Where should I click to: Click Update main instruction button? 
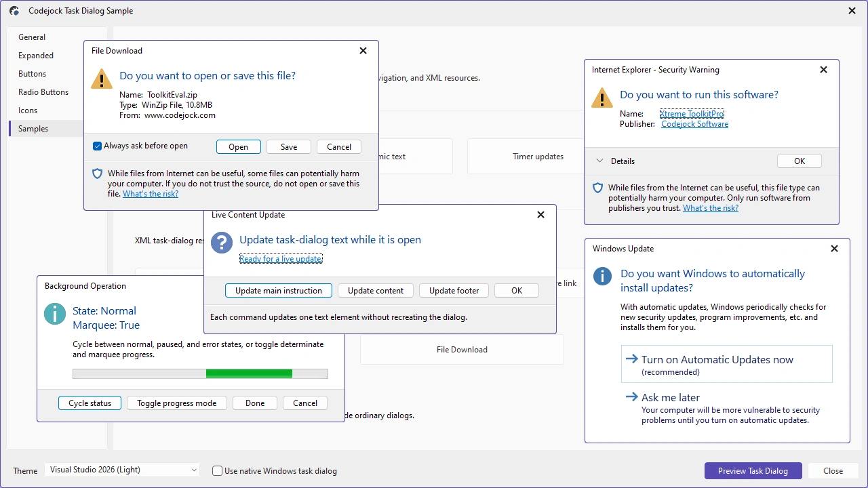279,291
